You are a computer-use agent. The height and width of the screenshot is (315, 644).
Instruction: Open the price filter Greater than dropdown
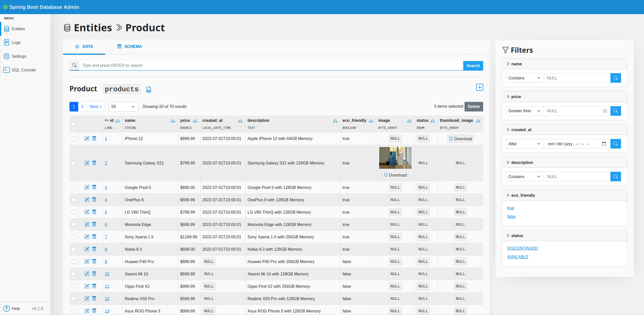[524, 111]
